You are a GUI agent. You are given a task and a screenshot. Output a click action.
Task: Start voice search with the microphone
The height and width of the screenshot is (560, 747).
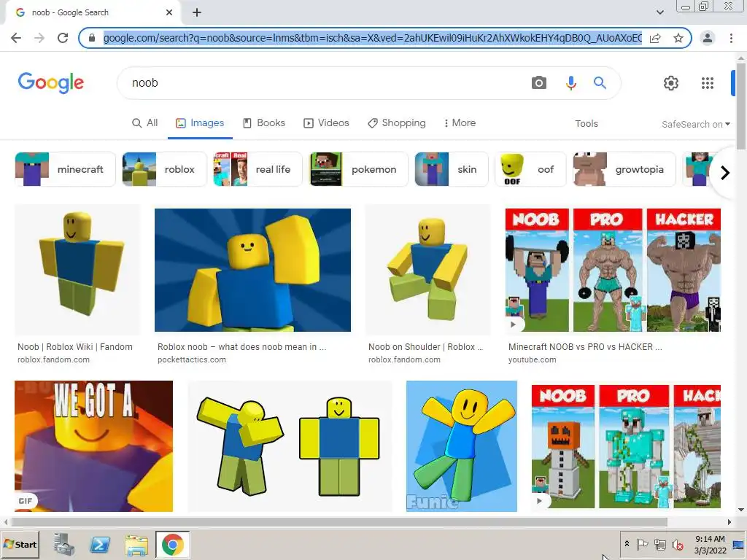click(570, 83)
